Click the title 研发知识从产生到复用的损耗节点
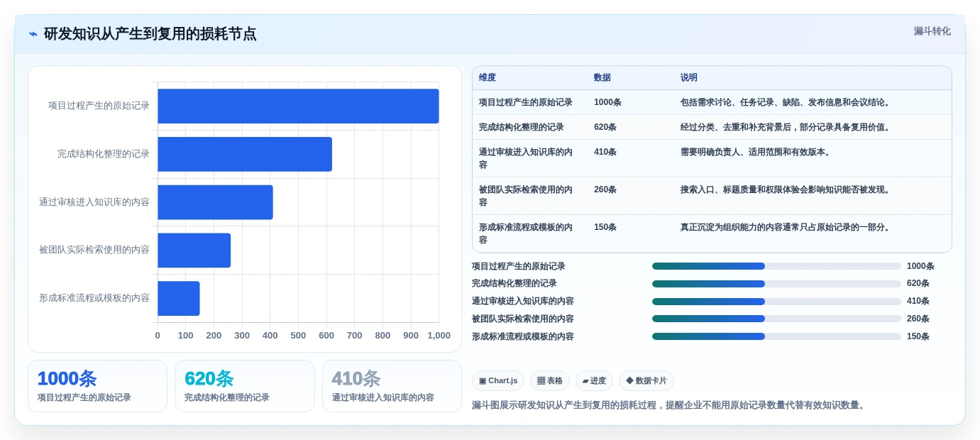The height and width of the screenshot is (440, 980). (x=150, y=34)
